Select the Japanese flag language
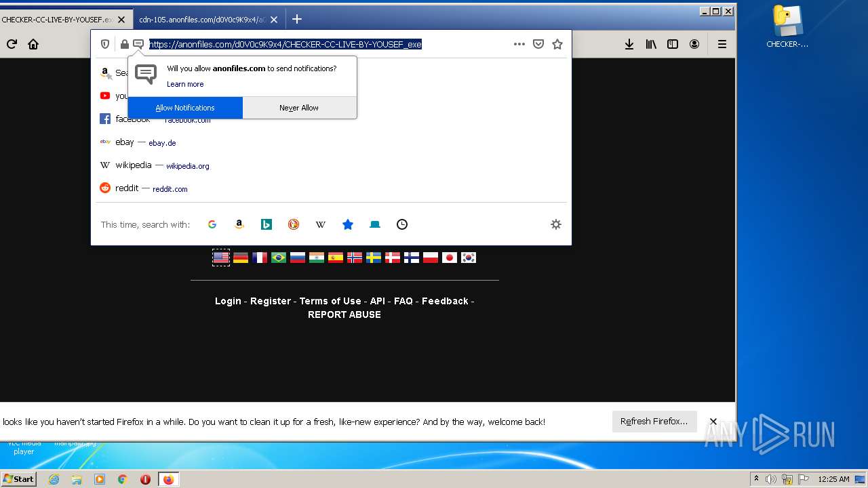 [450, 258]
